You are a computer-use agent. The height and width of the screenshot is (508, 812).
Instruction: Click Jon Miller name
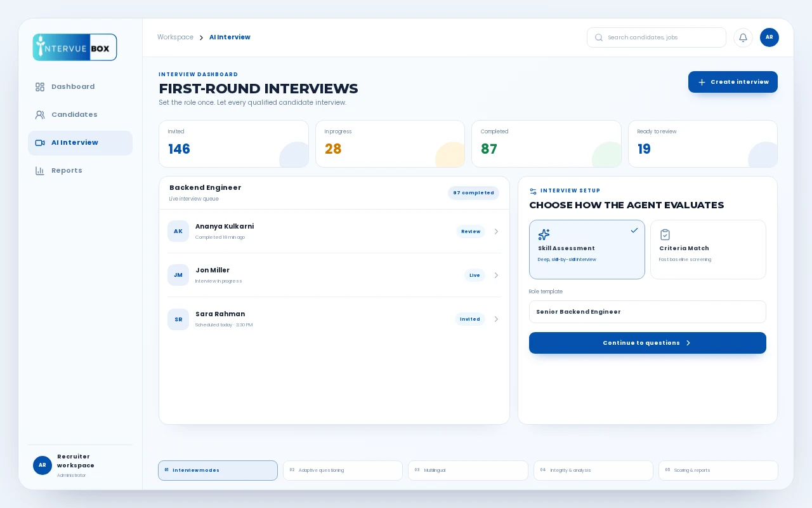click(213, 271)
